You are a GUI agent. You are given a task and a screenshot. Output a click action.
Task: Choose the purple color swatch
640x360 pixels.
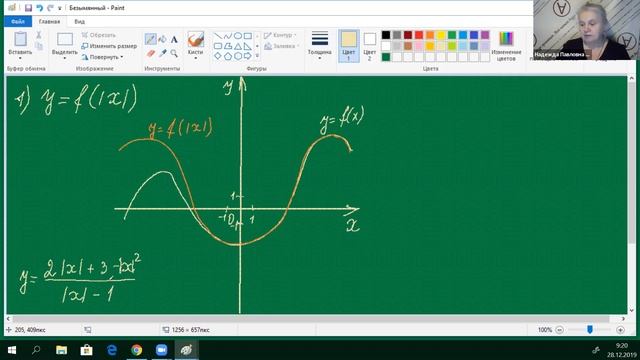coord(485,35)
